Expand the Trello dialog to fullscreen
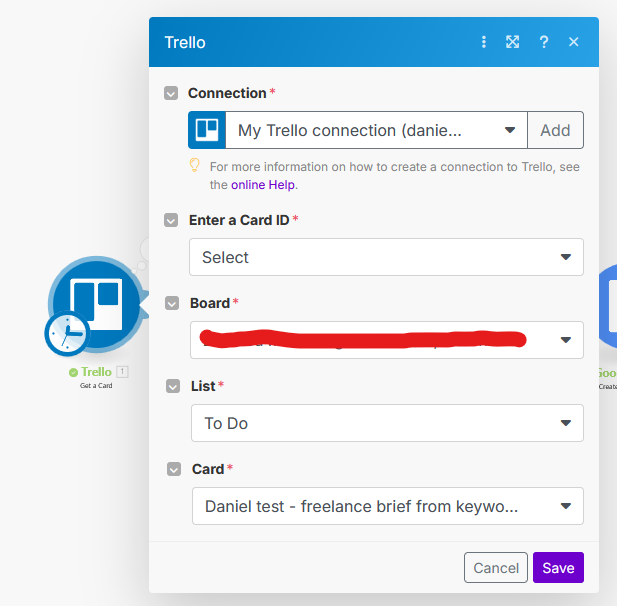This screenshot has height=606, width=617. (x=512, y=42)
